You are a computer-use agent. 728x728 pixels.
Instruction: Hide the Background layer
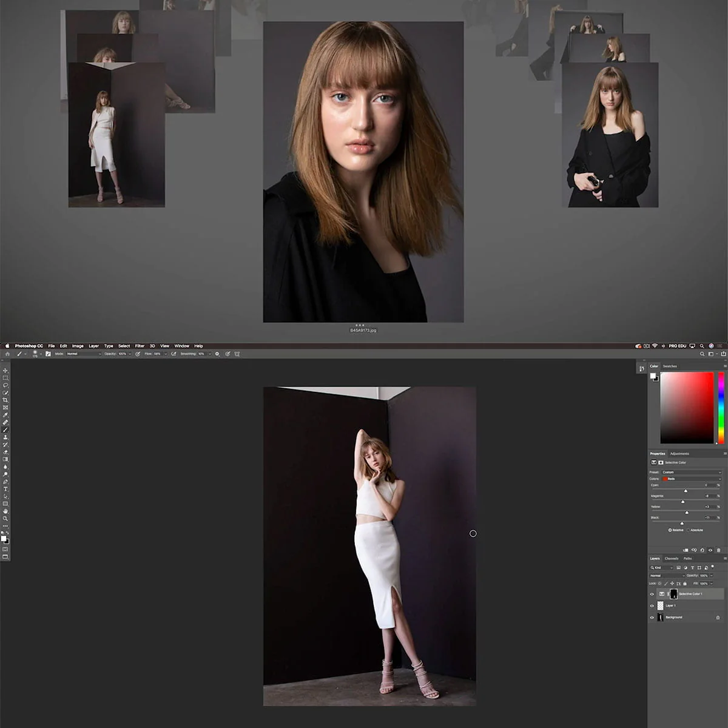pyautogui.click(x=652, y=617)
